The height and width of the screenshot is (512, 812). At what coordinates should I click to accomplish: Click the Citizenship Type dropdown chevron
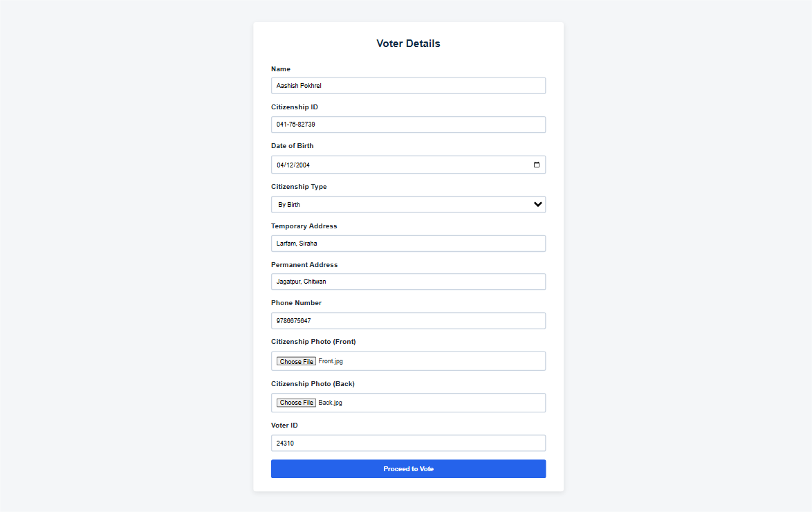click(x=537, y=204)
